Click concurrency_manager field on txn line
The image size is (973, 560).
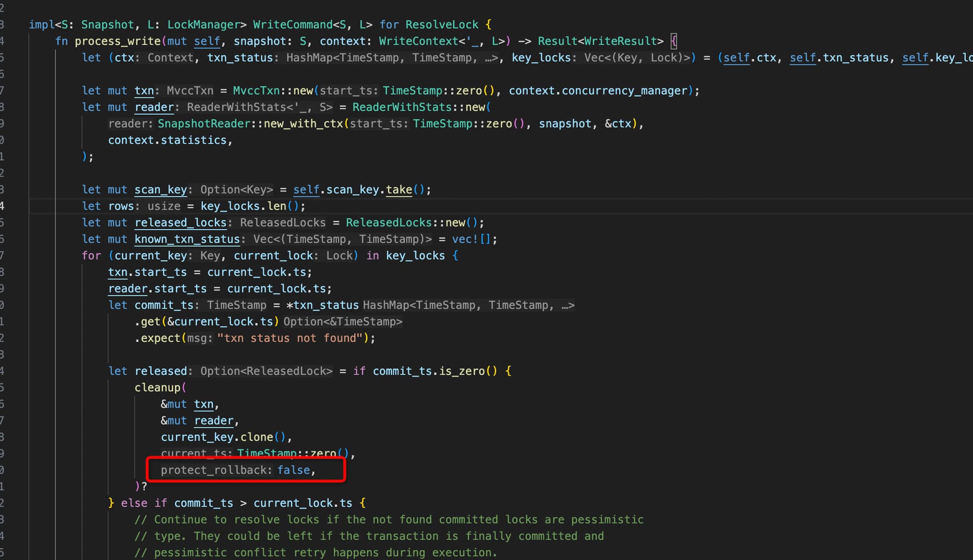624,91
